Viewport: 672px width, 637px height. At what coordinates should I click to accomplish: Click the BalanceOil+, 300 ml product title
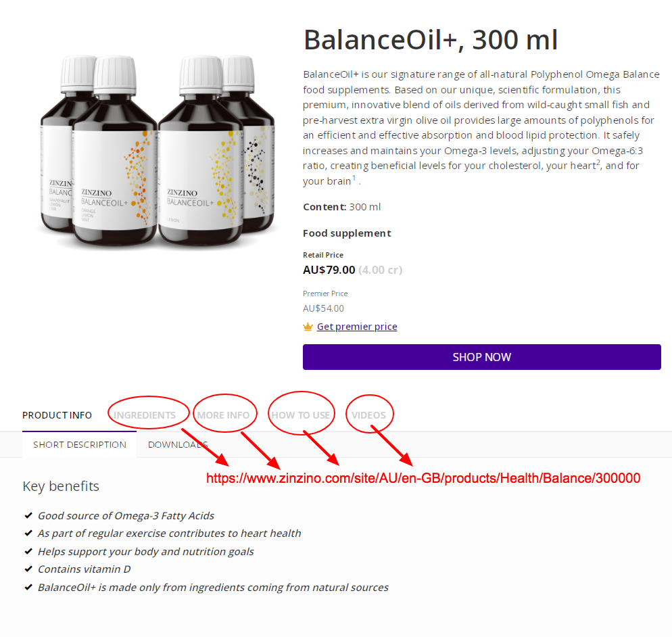click(x=431, y=40)
